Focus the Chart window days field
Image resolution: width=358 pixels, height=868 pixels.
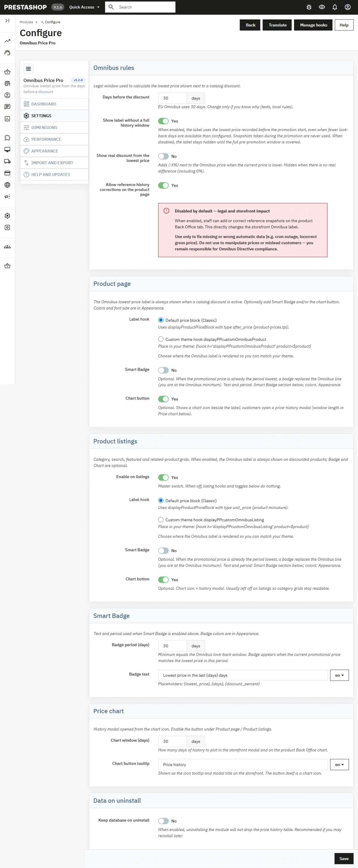(172, 741)
